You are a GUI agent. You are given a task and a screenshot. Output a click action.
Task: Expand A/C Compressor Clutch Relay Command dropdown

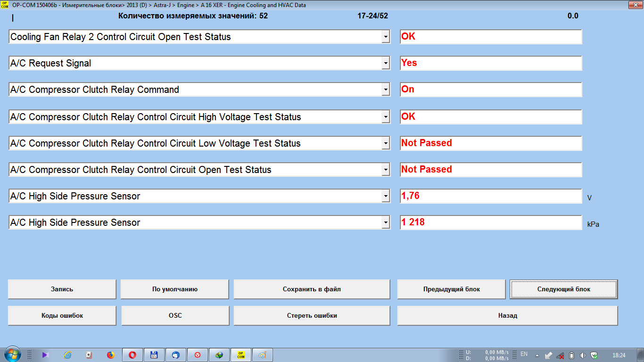coord(386,90)
